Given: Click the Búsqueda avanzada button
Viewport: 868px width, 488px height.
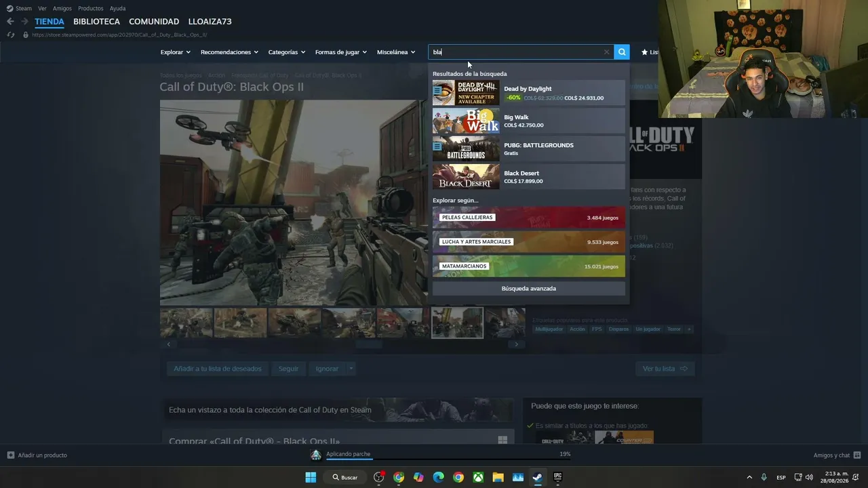Looking at the screenshot, I should coord(529,289).
